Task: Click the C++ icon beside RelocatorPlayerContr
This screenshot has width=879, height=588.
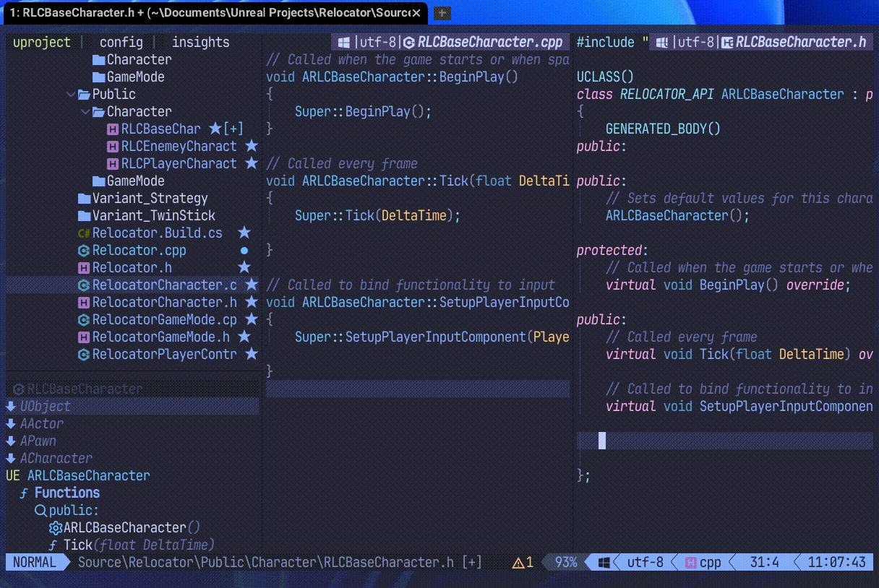Action: click(84, 354)
